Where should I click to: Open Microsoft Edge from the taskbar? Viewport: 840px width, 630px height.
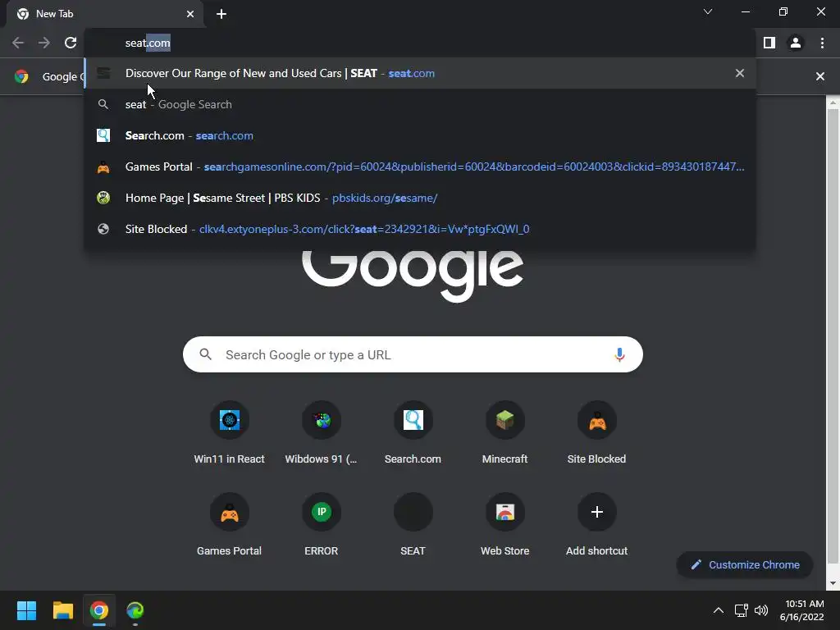135,610
